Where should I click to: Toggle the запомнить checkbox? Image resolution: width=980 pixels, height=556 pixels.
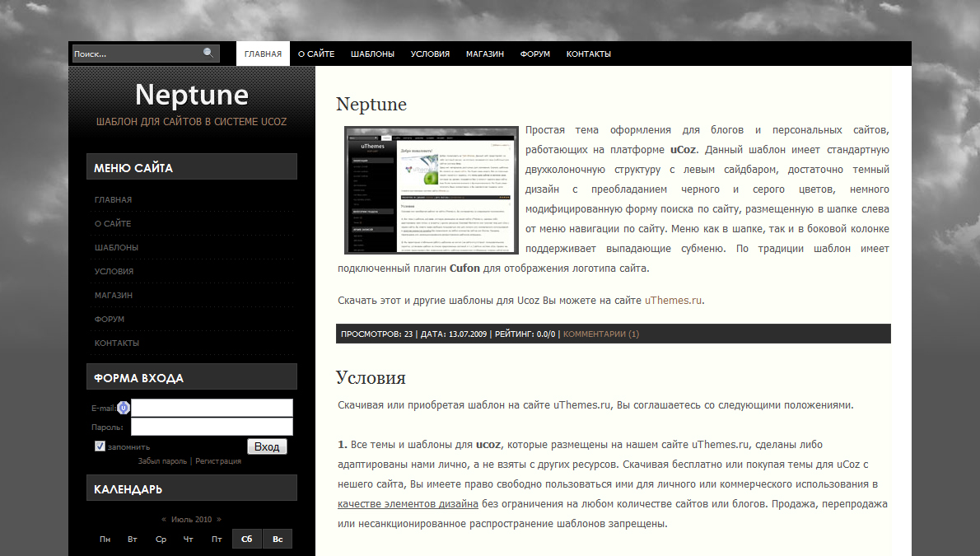point(100,446)
